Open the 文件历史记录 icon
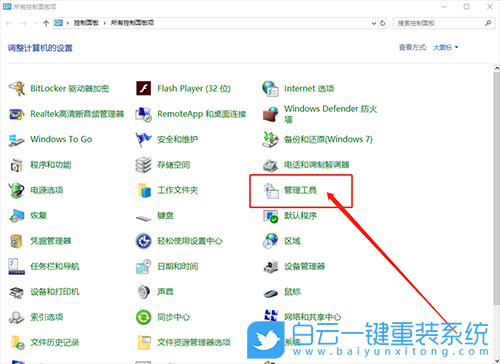The width and height of the screenshot is (500, 364). pyautogui.click(x=17, y=343)
